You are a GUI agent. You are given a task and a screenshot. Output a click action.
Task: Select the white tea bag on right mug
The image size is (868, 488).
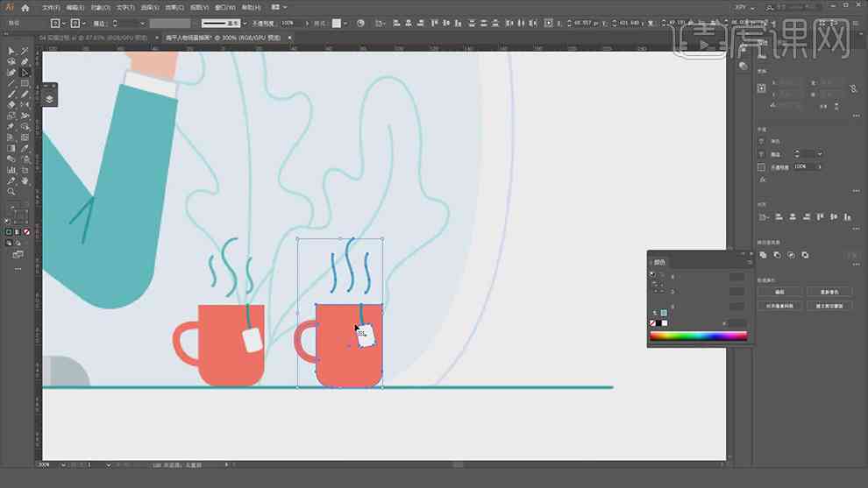point(366,336)
